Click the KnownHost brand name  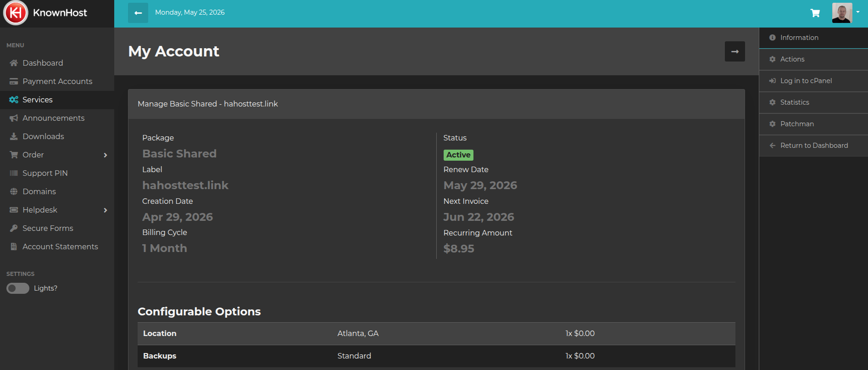(60, 13)
